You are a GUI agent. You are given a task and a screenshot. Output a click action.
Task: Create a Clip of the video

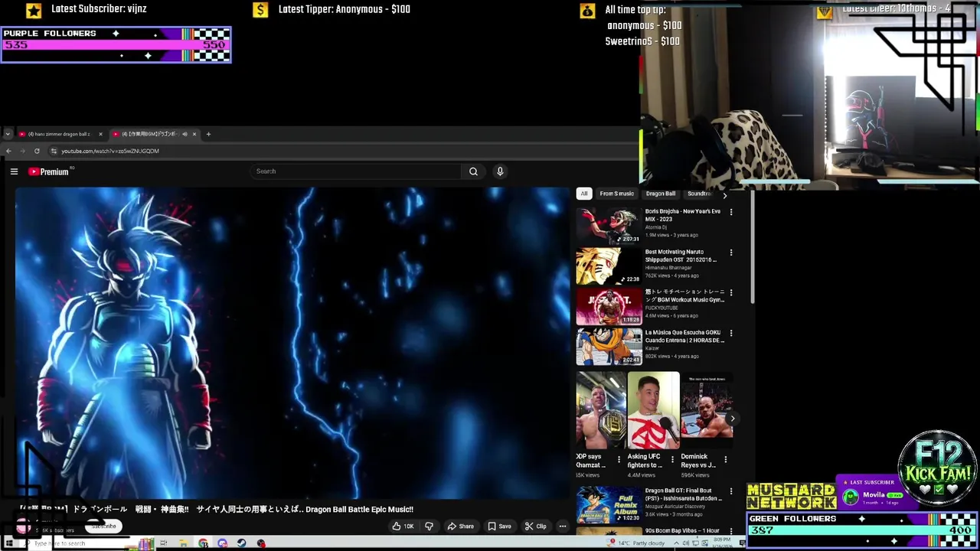[x=535, y=526]
